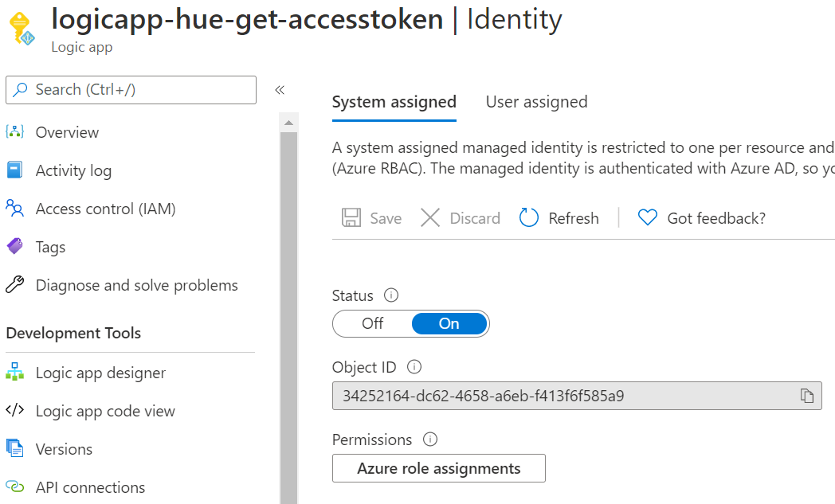Click the Discard X icon
Image resolution: width=835 pixels, height=504 pixels.
(x=430, y=217)
